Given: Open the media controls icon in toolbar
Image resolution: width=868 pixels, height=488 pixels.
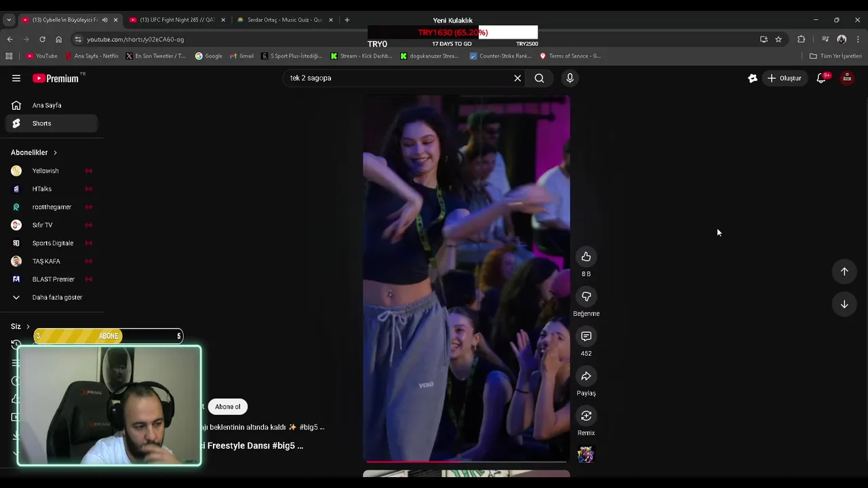Looking at the screenshot, I should point(825,39).
